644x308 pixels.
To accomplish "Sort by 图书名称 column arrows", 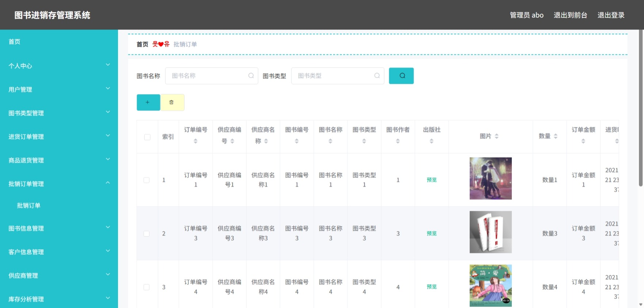I will [330, 141].
